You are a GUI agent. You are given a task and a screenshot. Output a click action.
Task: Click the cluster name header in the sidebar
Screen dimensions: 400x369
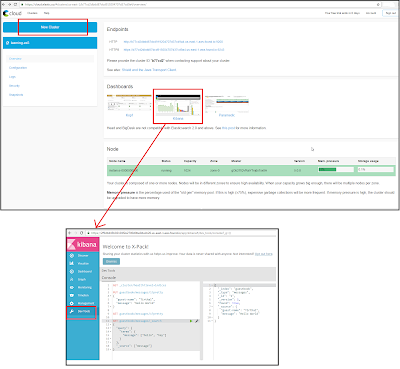50,43
